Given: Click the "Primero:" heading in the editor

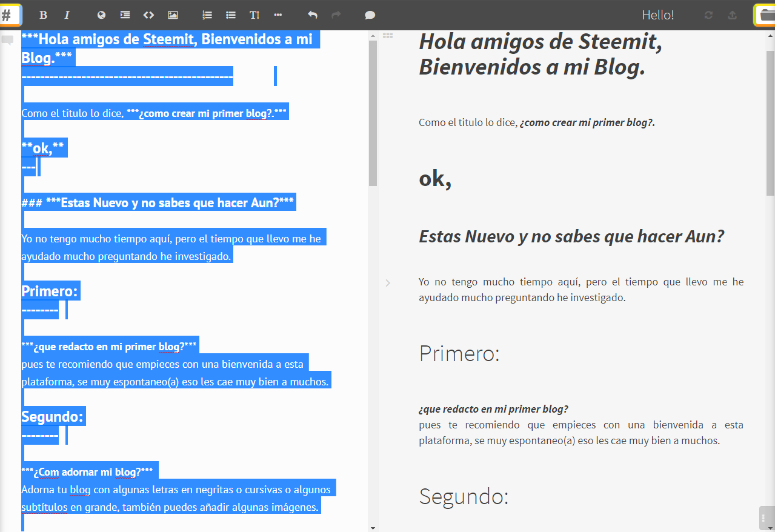Looking at the screenshot, I should click(x=50, y=291).
